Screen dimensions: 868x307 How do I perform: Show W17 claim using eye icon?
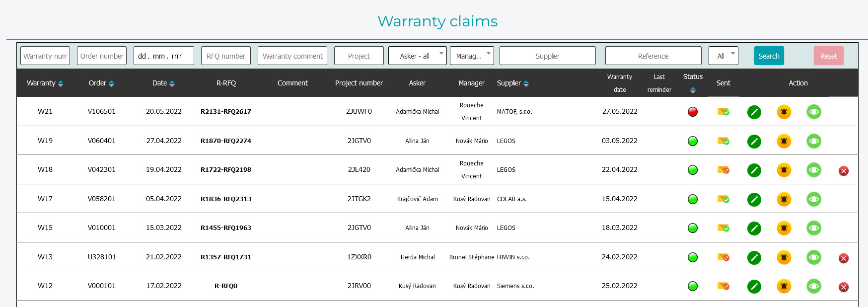[x=813, y=199]
